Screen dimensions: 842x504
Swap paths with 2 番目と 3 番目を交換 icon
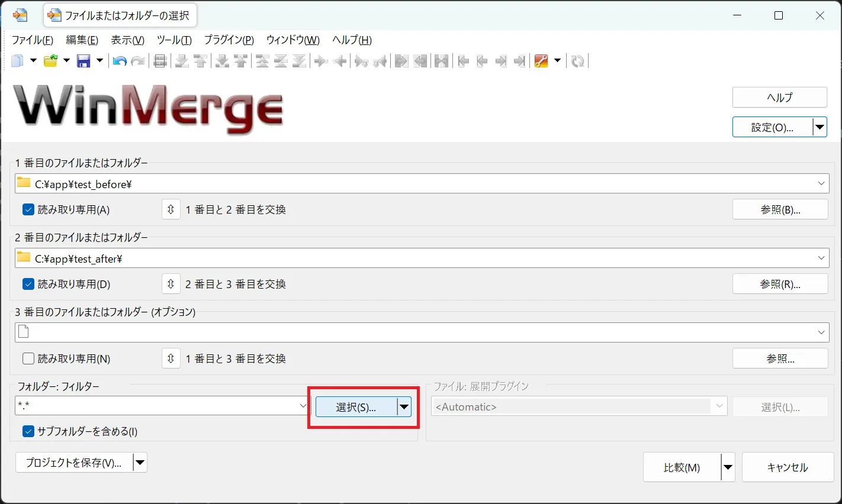coord(171,284)
